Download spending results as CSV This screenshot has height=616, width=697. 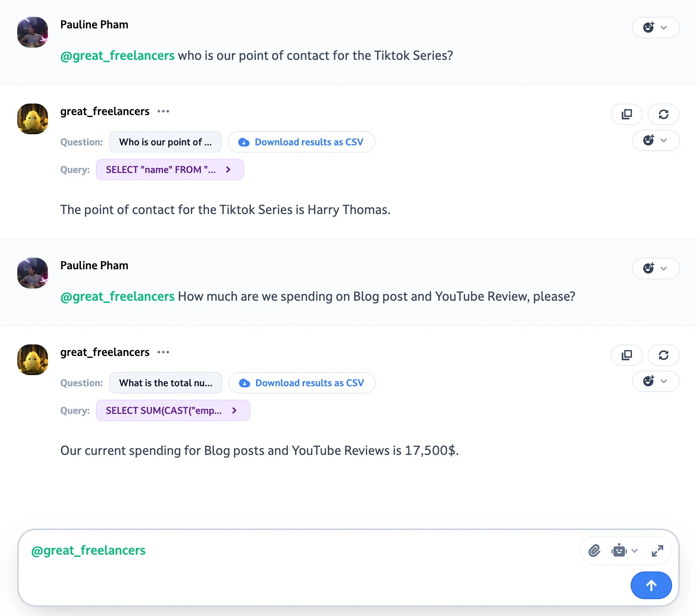coord(302,383)
